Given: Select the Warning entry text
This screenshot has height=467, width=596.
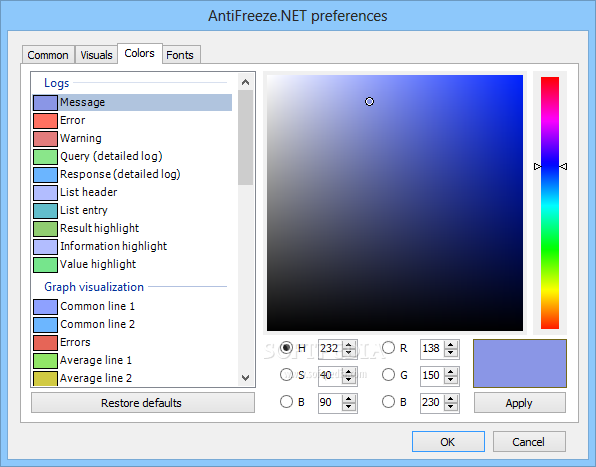Looking at the screenshot, I should pyautogui.click(x=81, y=138).
